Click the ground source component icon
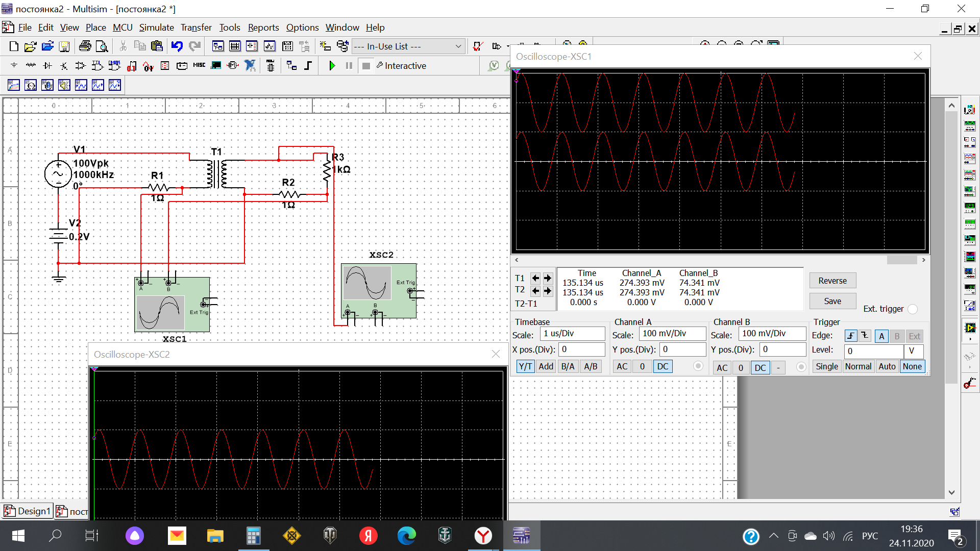Screen dimensions: 980x551 point(14,65)
